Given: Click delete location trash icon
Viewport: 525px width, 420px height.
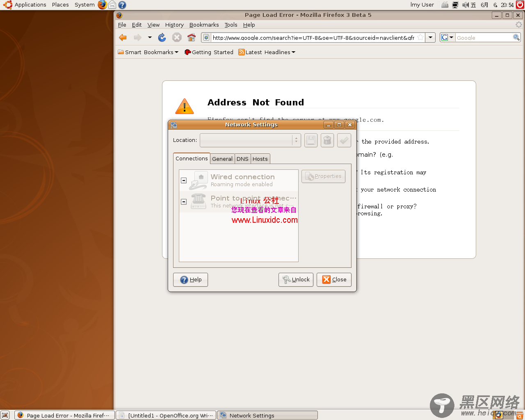Looking at the screenshot, I should [x=327, y=140].
